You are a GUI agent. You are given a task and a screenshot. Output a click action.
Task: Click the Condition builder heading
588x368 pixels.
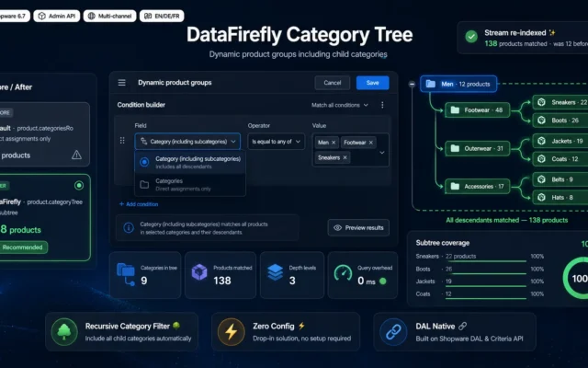tap(141, 105)
